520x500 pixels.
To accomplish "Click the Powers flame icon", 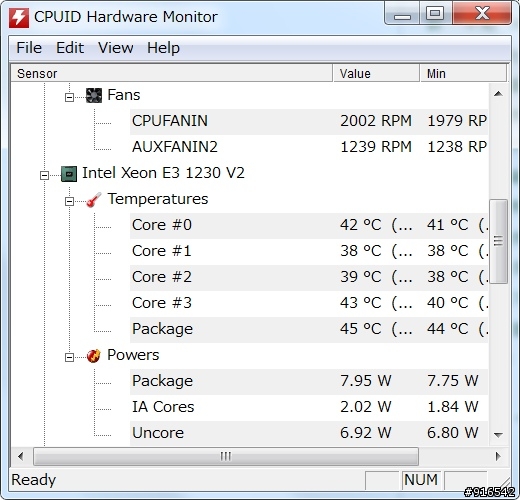I will pyautogui.click(x=94, y=356).
